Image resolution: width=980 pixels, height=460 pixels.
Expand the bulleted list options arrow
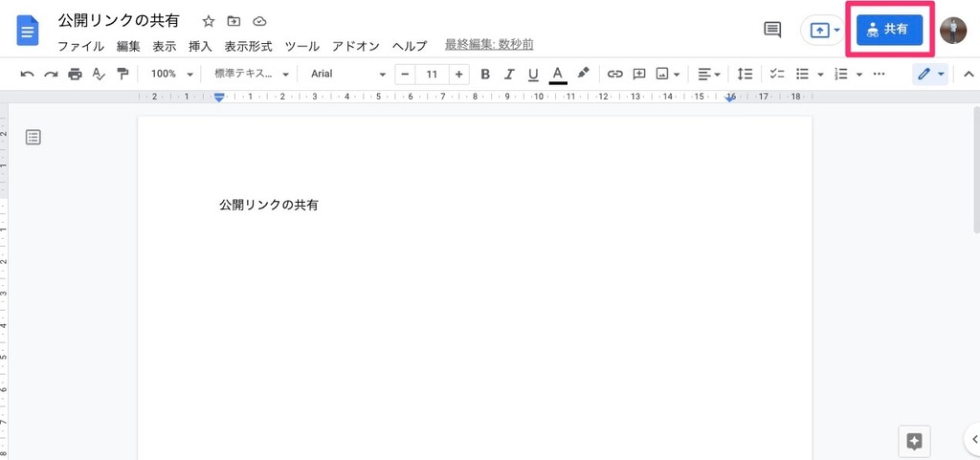coord(820,75)
